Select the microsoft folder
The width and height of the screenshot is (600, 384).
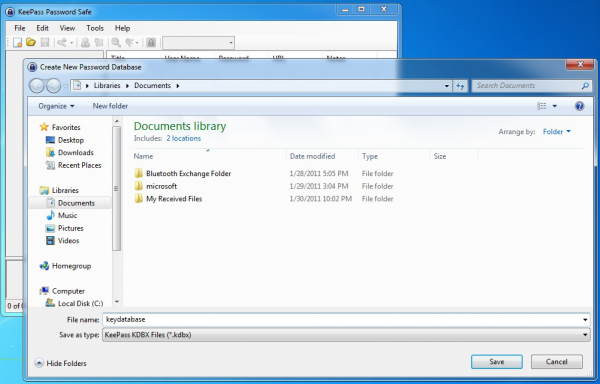161,186
